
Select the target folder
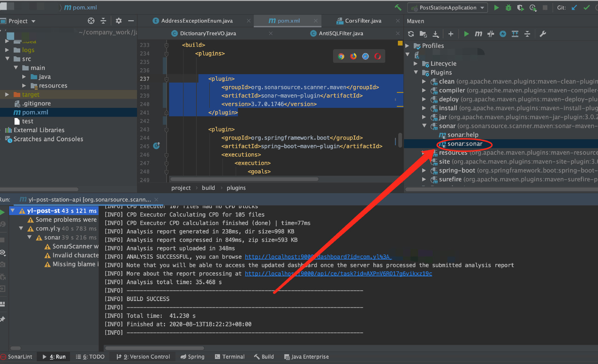pyautogui.click(x=31, y=95)
